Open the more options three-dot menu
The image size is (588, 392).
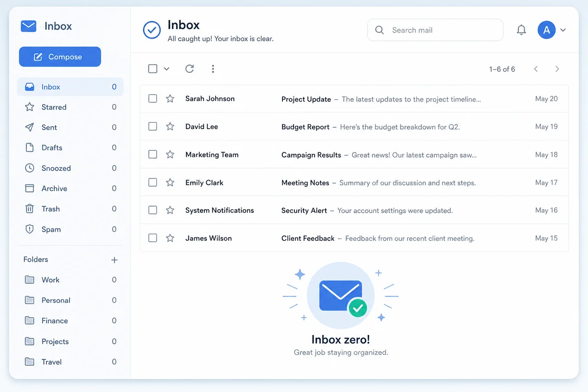213,68
